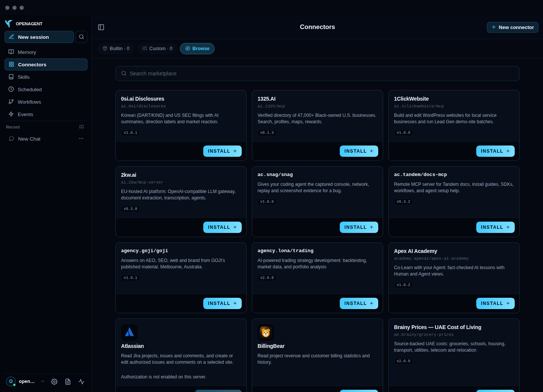543x392 pixels.
Task: Click the user avatar O
Action: coord(11,381)
